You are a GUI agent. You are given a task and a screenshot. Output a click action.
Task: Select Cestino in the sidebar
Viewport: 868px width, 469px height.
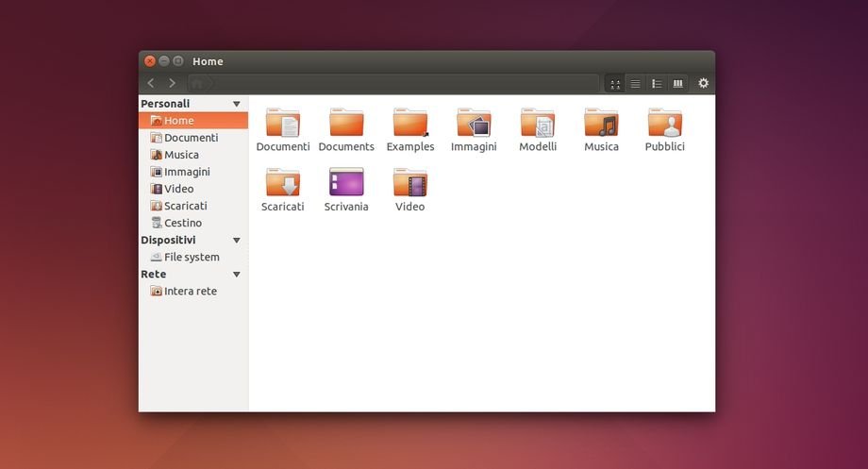pos(182,223)
